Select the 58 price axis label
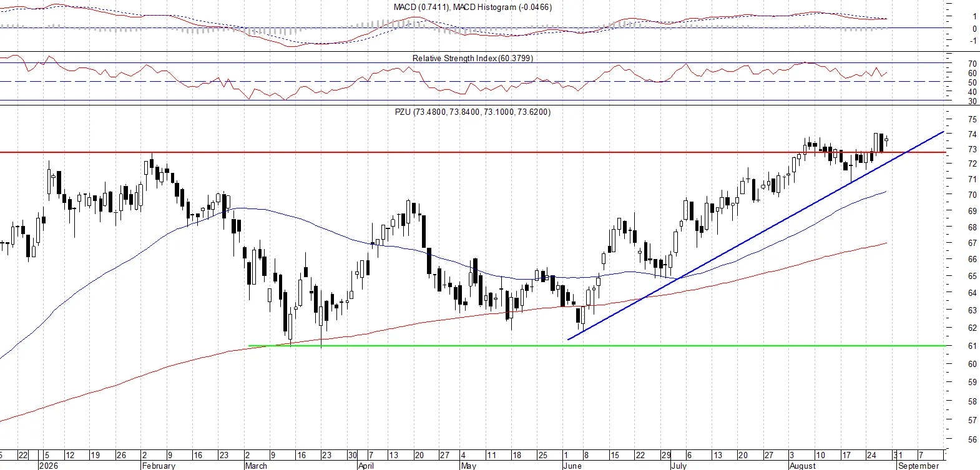The image size is (980, 470). pos(973,401)
